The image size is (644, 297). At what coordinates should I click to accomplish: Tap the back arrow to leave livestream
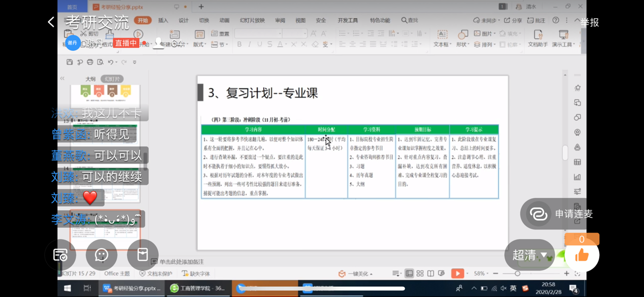[x=51, y=22]
